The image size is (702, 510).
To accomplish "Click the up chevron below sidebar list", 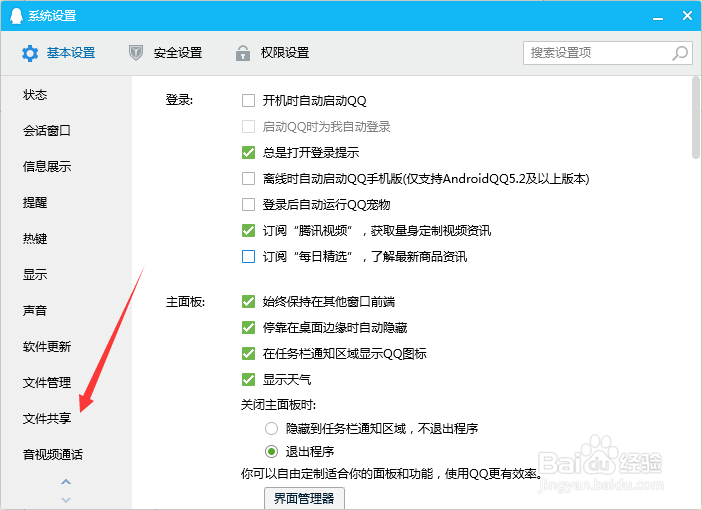I will 66,482.
